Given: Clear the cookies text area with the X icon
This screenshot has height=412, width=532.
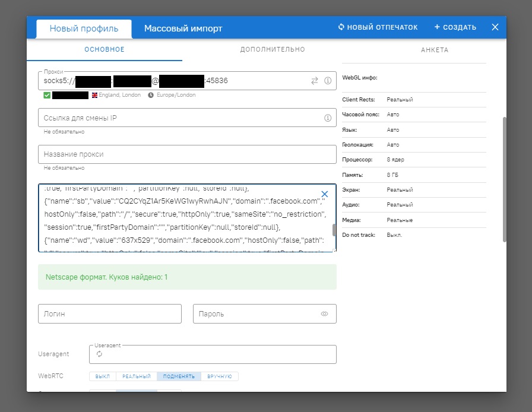Looking at the screenshot, I should point(325,194).
